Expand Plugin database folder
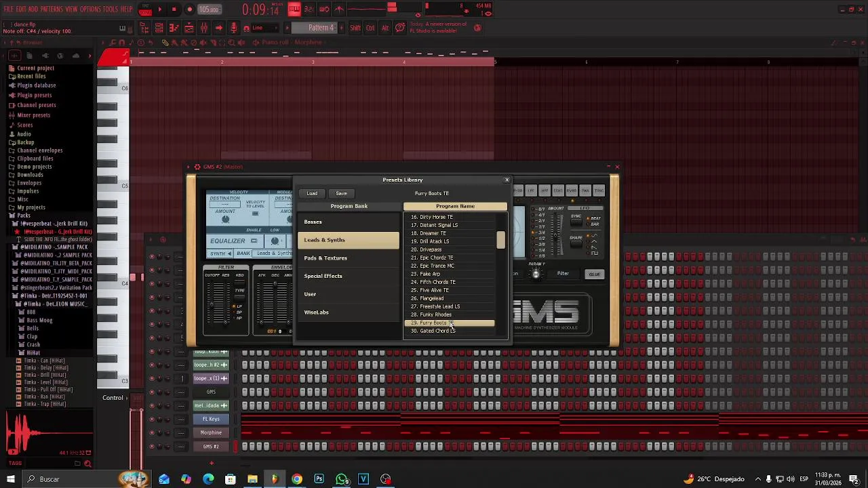The image size is (868, 488). (x=36, y=85)
